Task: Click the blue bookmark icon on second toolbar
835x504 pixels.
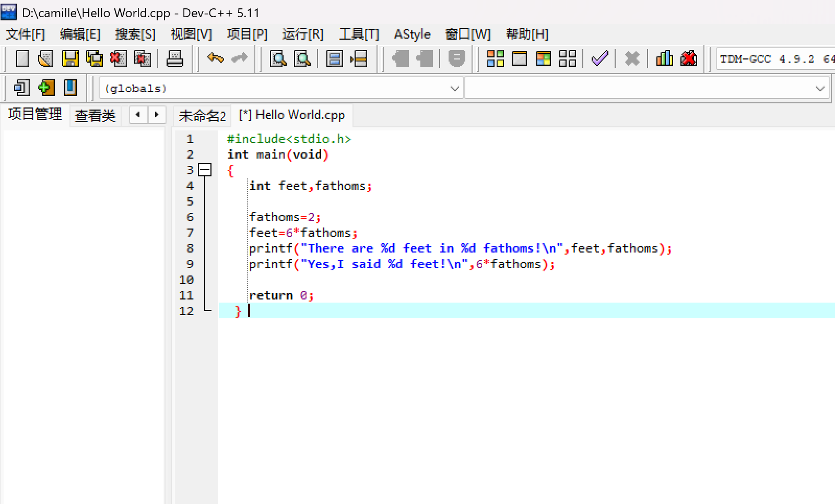Action: 70,88
